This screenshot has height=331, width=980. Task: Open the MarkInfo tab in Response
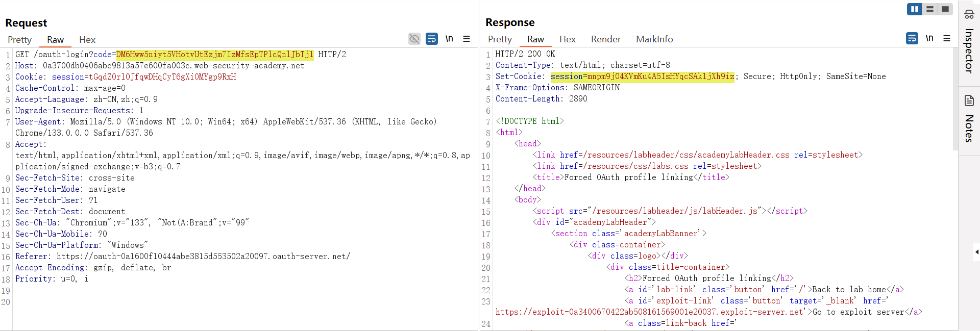tap(654, 39)
